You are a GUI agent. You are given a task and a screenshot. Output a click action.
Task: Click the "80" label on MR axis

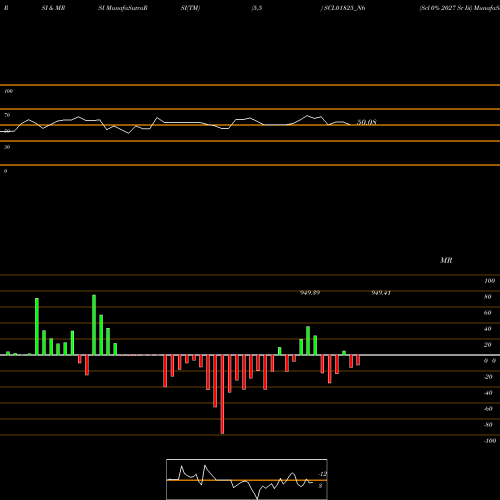[x=488, y=297]
